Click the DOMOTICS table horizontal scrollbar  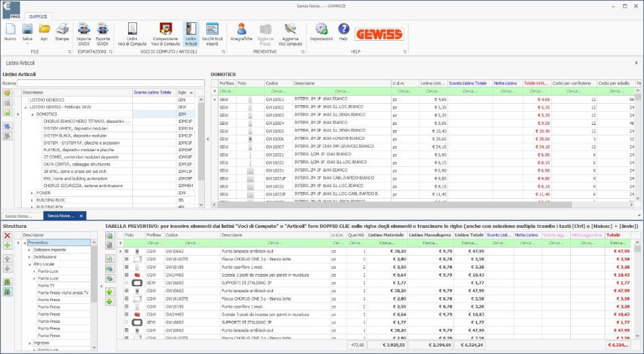pyautogui.click(x=394, y=205)
